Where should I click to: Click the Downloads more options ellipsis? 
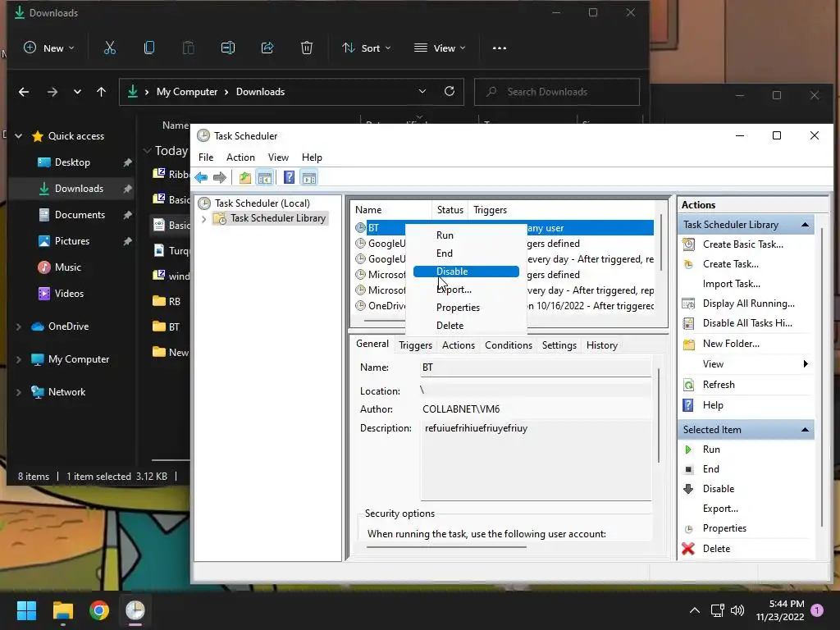[x=500, y=48]
